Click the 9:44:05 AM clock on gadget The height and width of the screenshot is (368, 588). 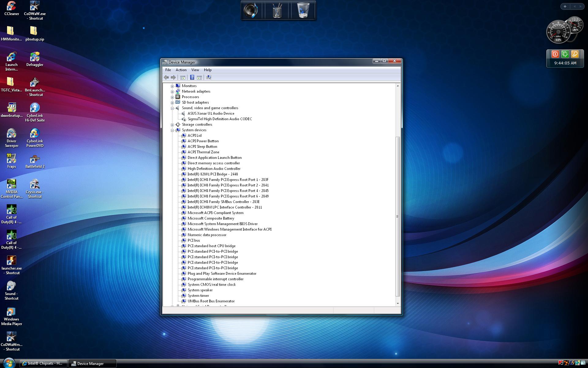click(x=565, y=63)
